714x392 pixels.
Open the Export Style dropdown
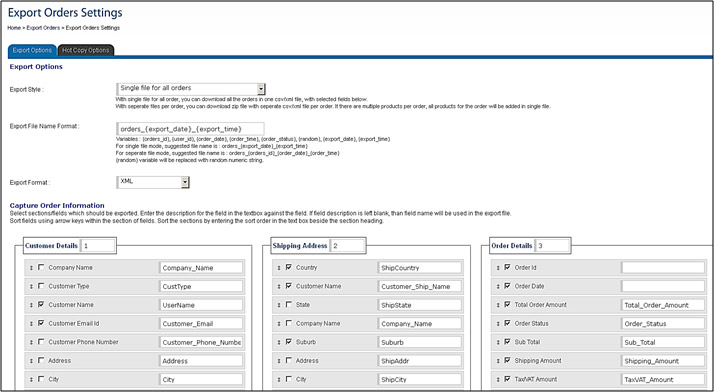(x=191, y=89)
